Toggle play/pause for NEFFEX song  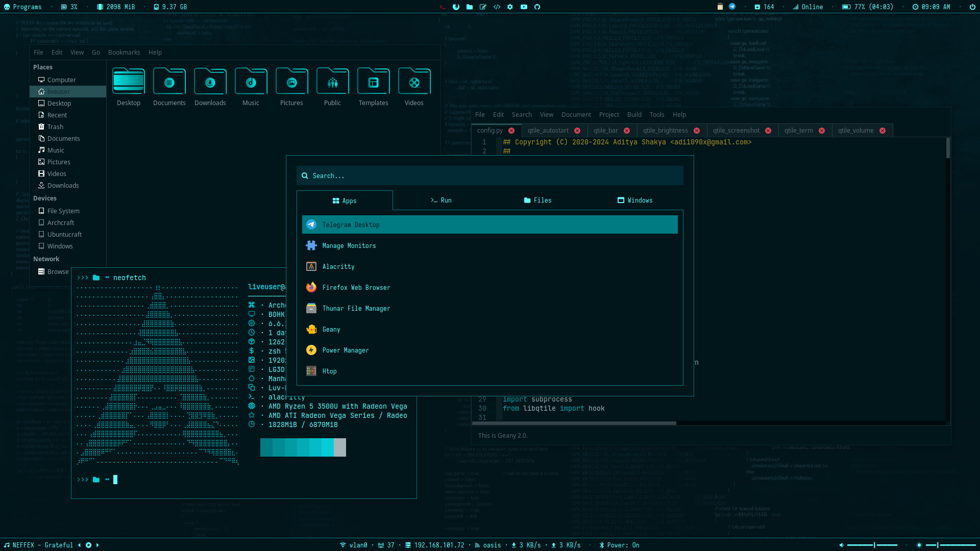88,545
